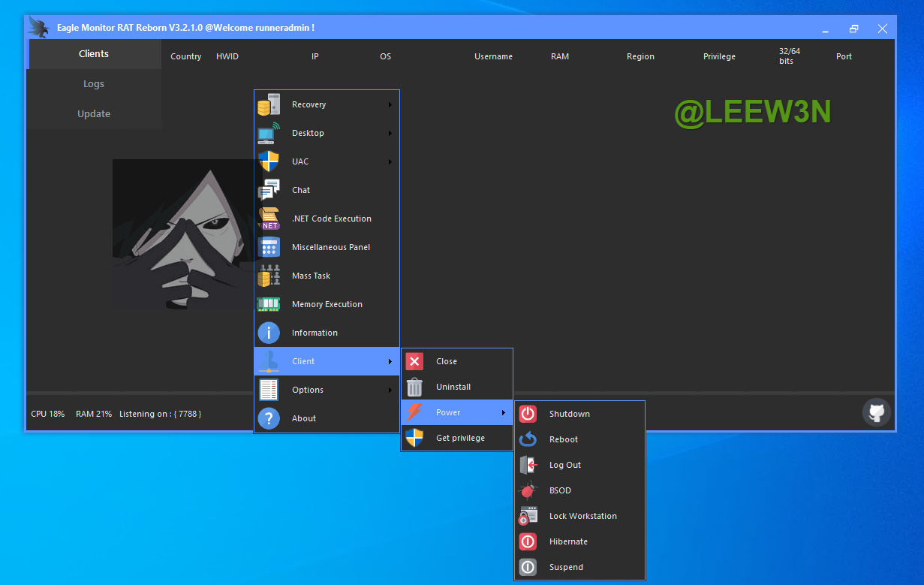
Task: Click the Get privilege shield icon
Action: pyautogui.click(x=414, y=438)
